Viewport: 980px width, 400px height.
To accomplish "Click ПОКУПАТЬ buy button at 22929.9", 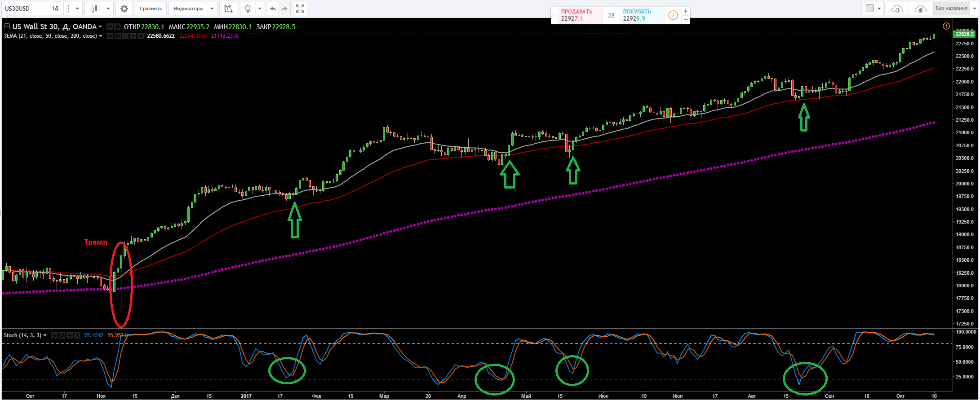I will 642,15.
